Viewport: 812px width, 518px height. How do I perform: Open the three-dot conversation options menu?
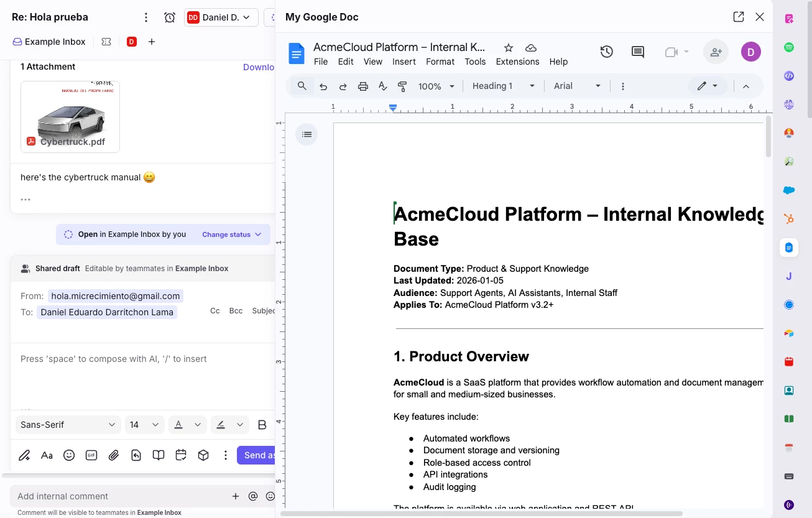pos(145,17)
